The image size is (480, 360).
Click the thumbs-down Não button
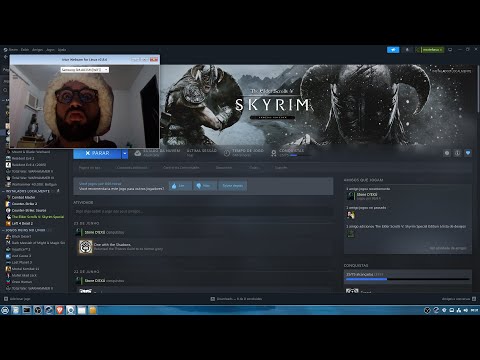point(205,186)
